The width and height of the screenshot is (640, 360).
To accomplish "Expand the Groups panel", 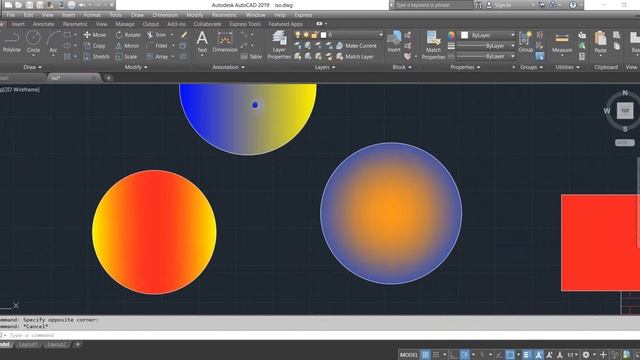I will 531,67.
